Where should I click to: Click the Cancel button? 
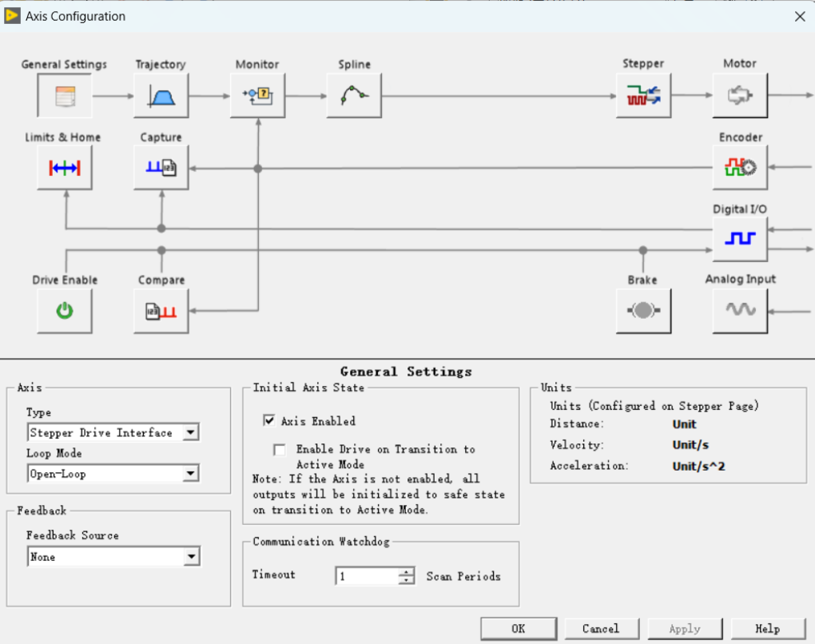click(601, 629)
